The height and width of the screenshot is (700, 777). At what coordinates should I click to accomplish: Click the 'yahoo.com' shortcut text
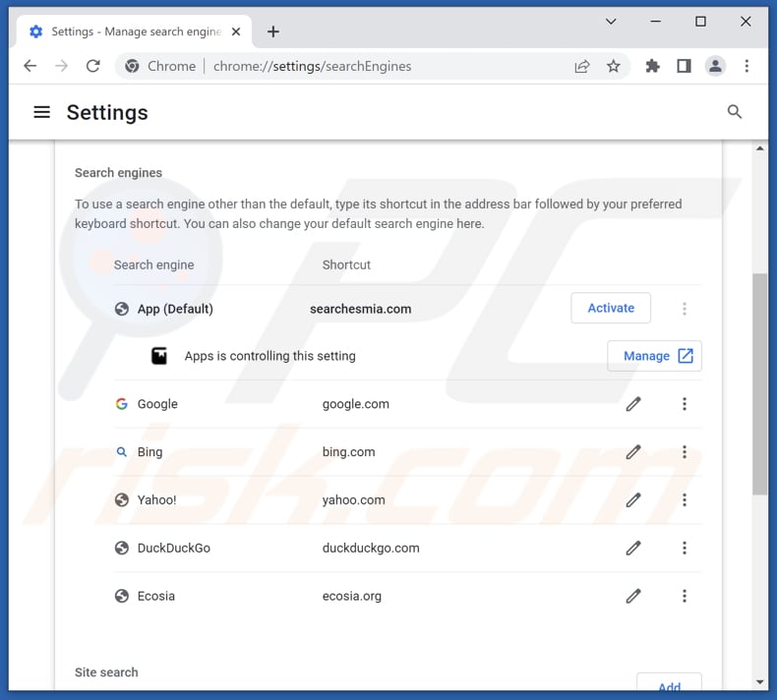[353, 499]
